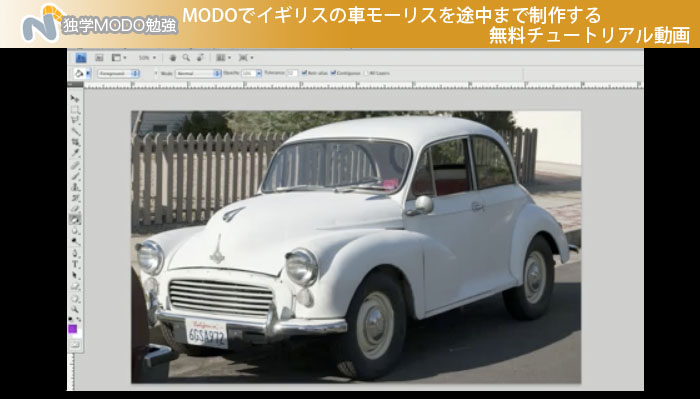Toggle the Contiguous checkbox
The width and height of the screenshot is (700, 399).
333,73
